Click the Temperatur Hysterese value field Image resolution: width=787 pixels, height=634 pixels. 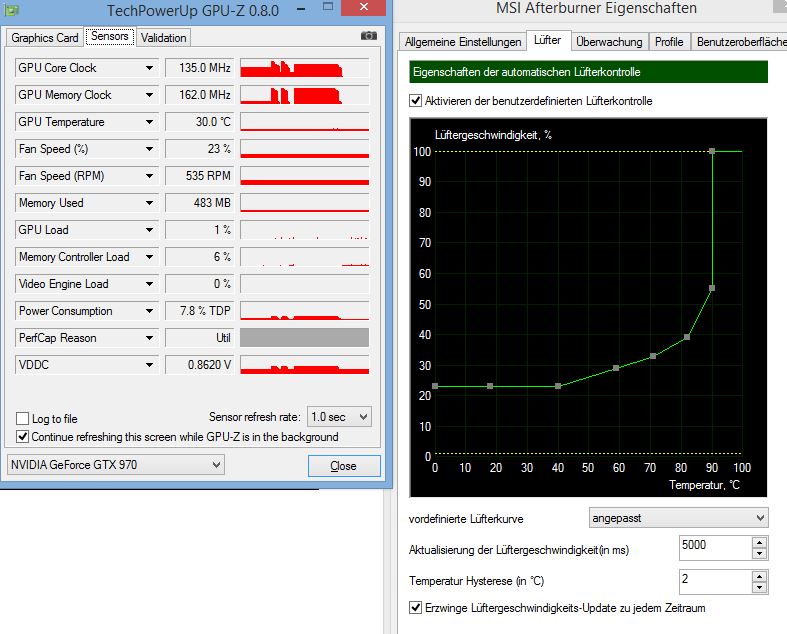pos(715,581)
